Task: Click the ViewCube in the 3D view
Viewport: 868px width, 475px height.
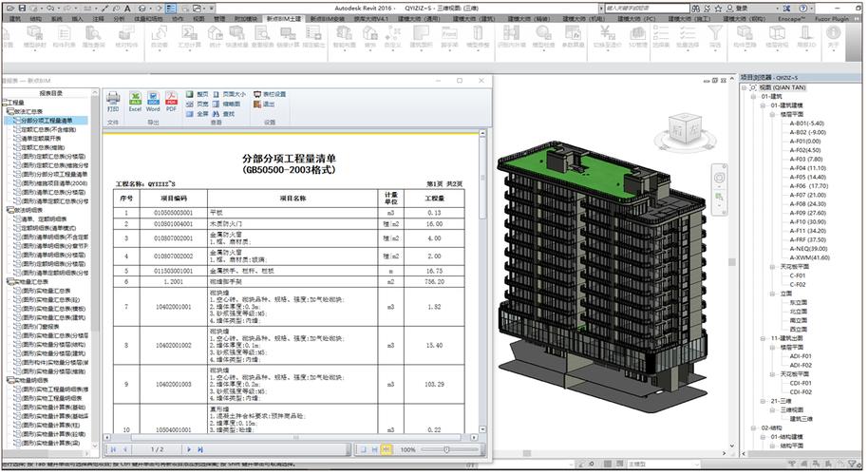Action: pyautogui.click(x=685, y=128)
